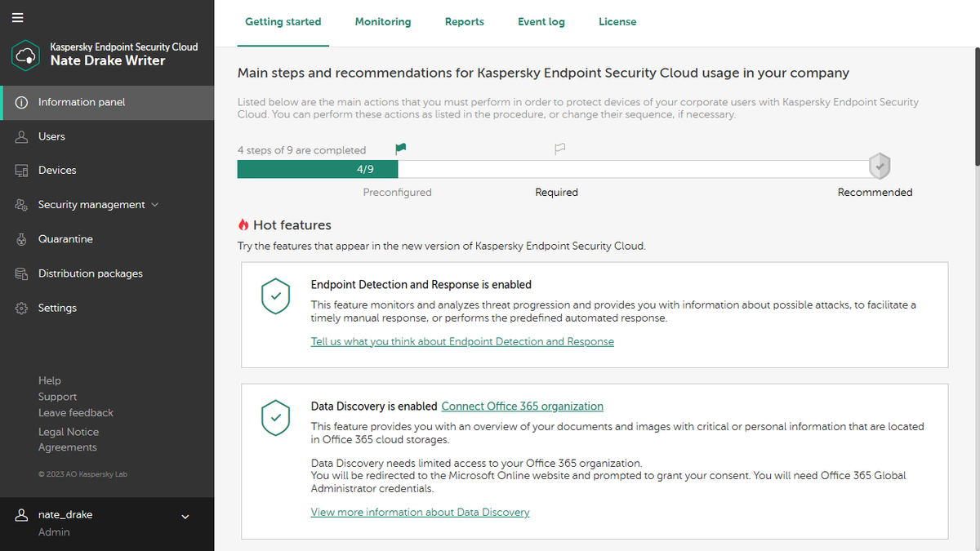Click the Data Discovery enabled checkmark shield
Image resolution: width=980 pixels, height=551 pixels.
click(275, 418)
